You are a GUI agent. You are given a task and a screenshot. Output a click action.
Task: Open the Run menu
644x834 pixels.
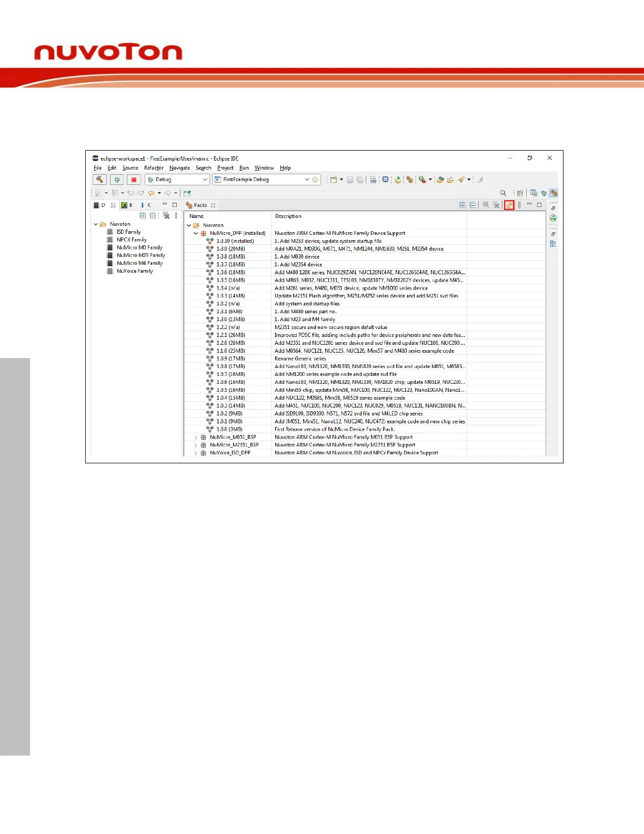(x=244, y=168)
